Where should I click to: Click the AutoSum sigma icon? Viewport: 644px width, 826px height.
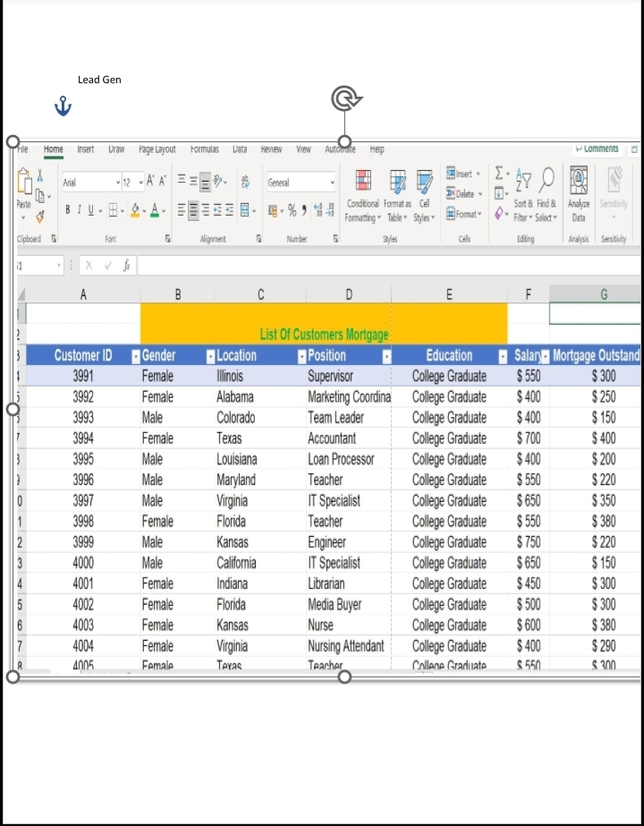499,174
